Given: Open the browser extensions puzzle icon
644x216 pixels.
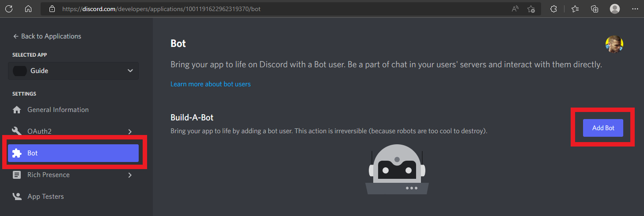Looking at the screenshot, I should (553, 9).
